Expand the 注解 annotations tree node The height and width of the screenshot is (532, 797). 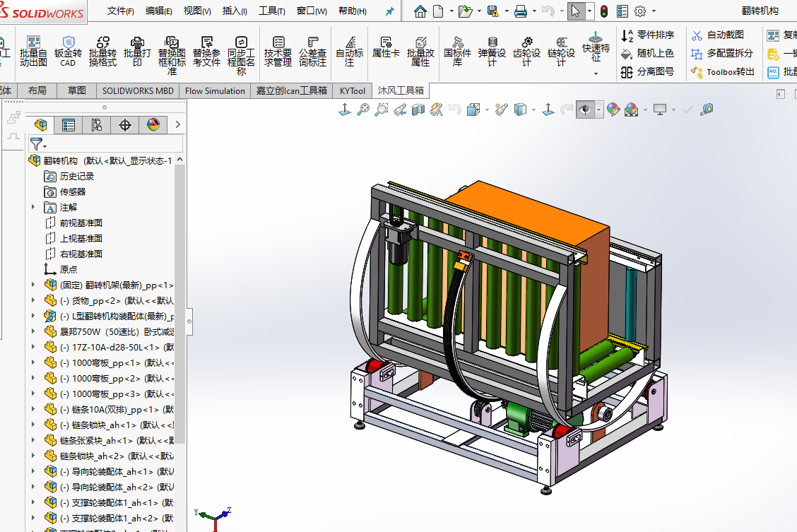pos(33,207)
